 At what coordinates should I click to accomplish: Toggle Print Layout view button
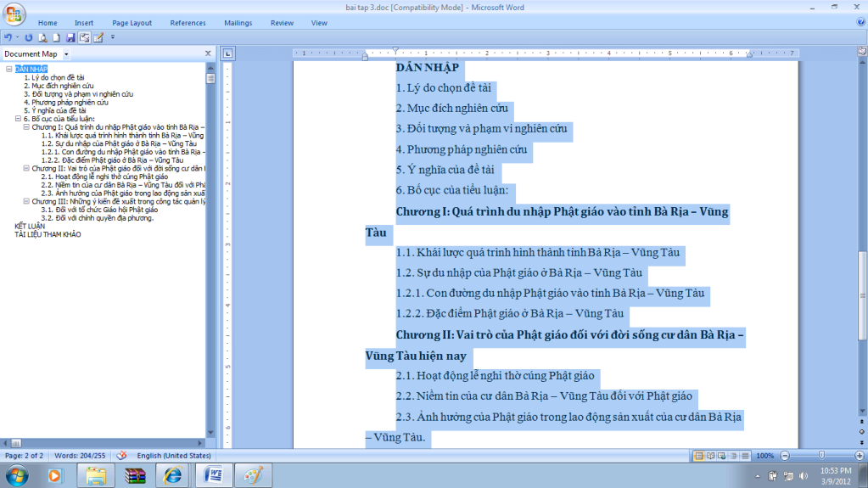click(699, 456)
